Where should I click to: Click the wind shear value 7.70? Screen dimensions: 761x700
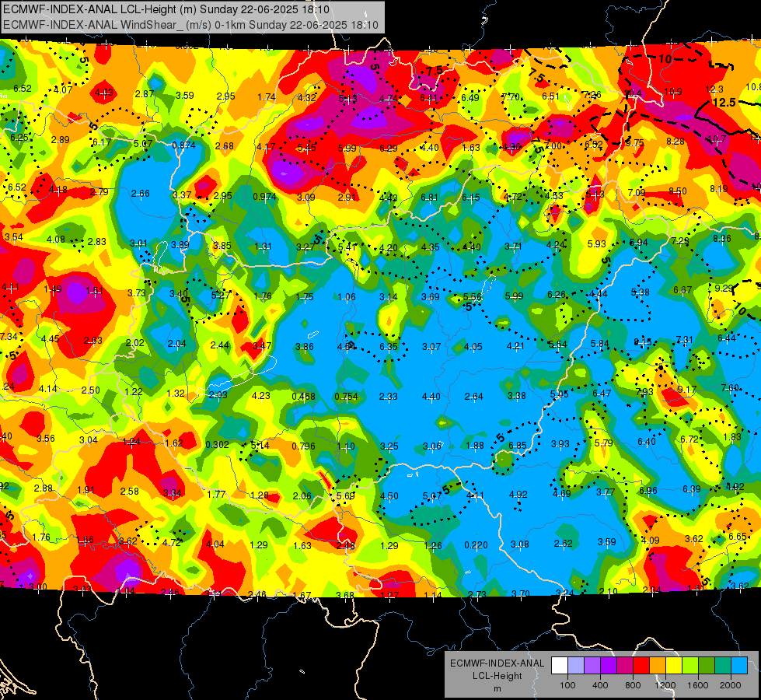tap(511, 96)
